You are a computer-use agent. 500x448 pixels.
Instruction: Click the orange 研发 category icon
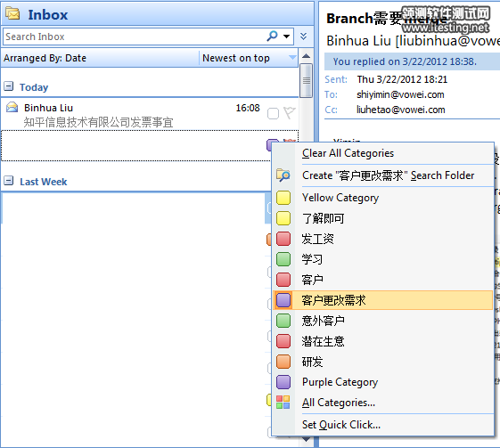(283, 362)
